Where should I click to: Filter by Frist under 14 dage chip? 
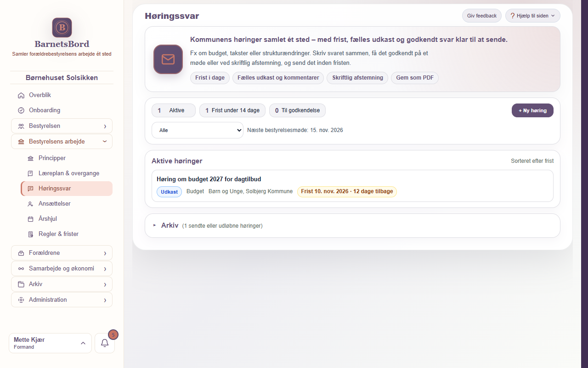click(232, 110)
